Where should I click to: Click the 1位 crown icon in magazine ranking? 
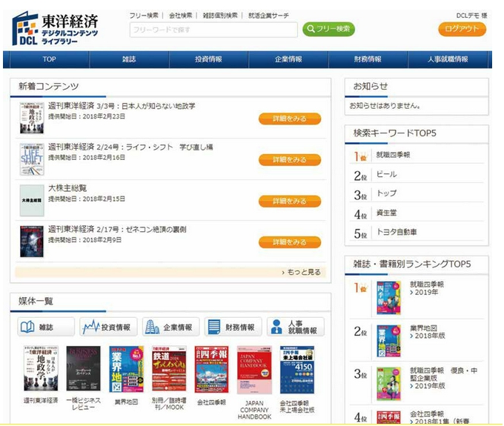tap(360, 287)
